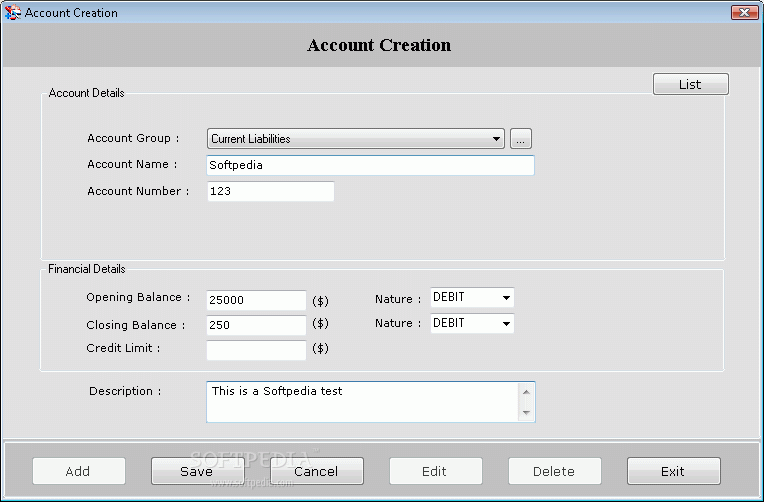Click the Add button
Image resolution: width=764 pixels, height=502 pixels.
click(x=79, y=471)
